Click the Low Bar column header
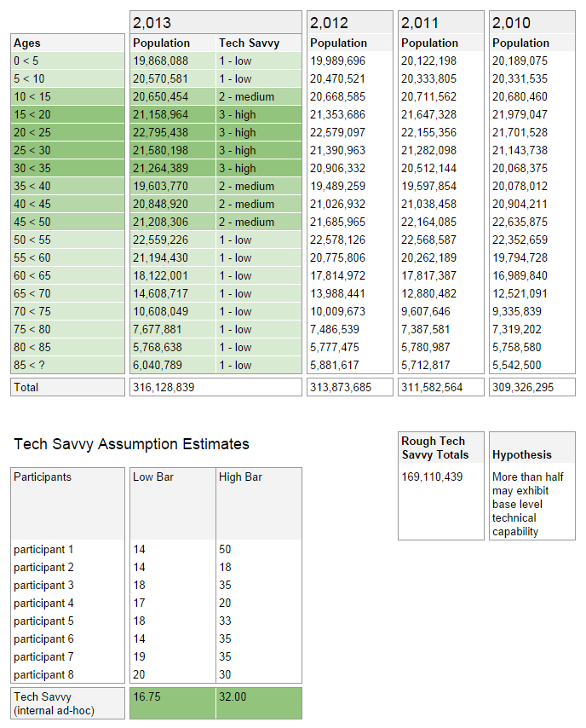 170,477
